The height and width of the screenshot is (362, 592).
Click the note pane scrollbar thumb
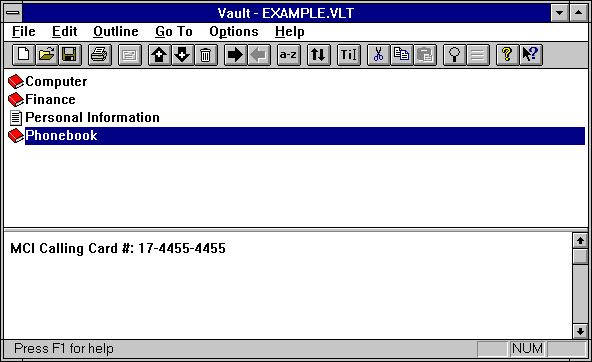click(580, 257)
